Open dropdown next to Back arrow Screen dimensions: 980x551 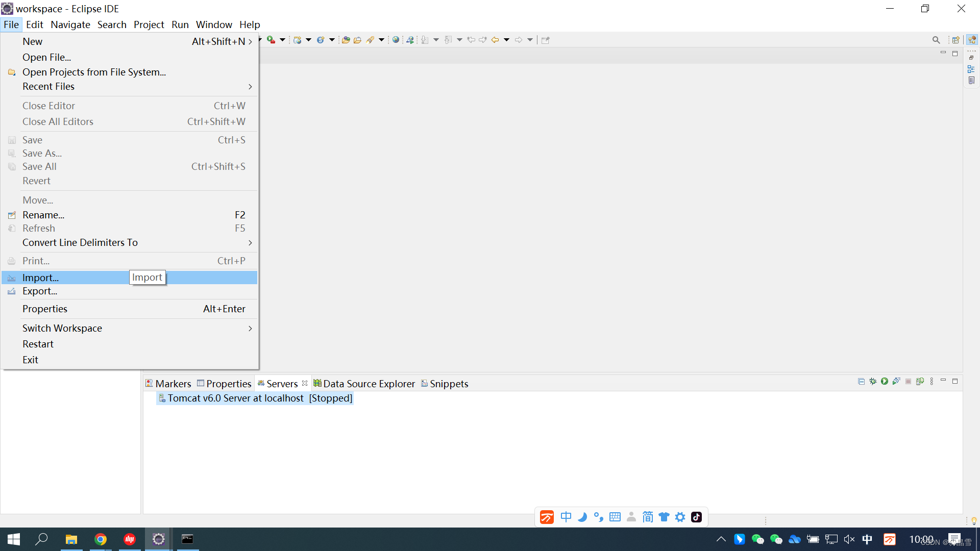(x=506, y=40)
